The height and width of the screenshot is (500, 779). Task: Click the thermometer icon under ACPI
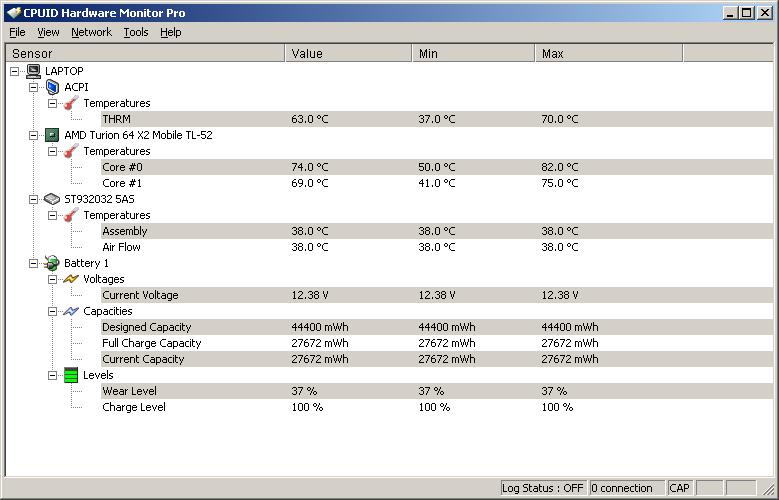tap(71, 103)
